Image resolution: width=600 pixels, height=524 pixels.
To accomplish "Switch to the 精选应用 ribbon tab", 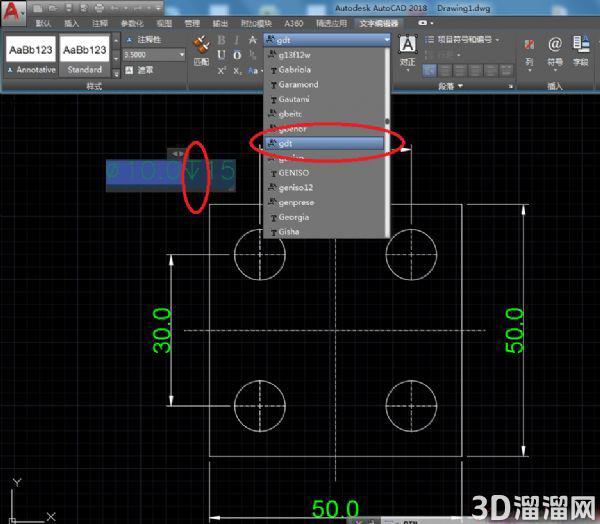I will [x=331, y=23].
